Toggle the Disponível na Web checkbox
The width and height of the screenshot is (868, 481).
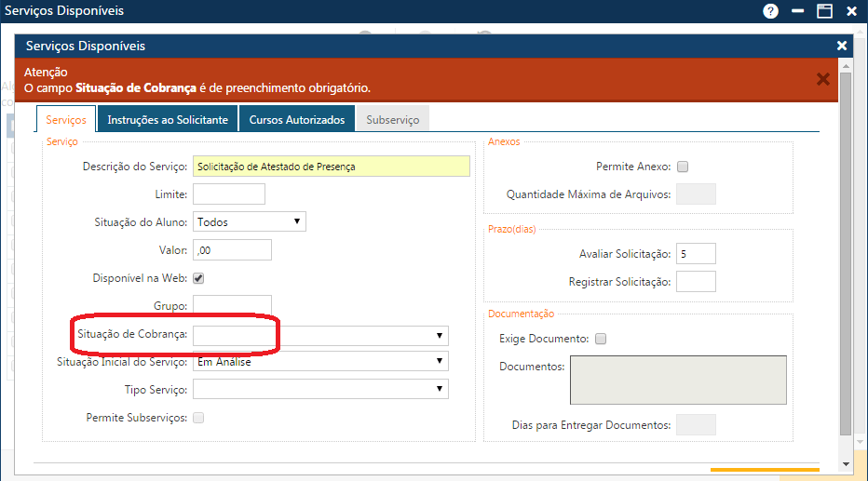pos(198,278)
